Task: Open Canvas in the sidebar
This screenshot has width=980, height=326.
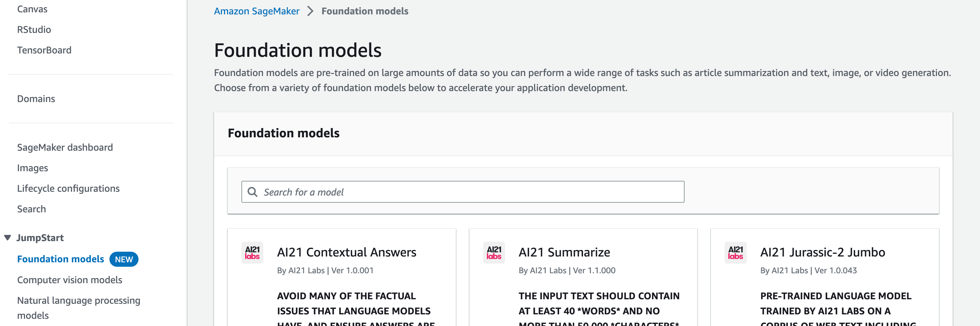Action: 32,9
